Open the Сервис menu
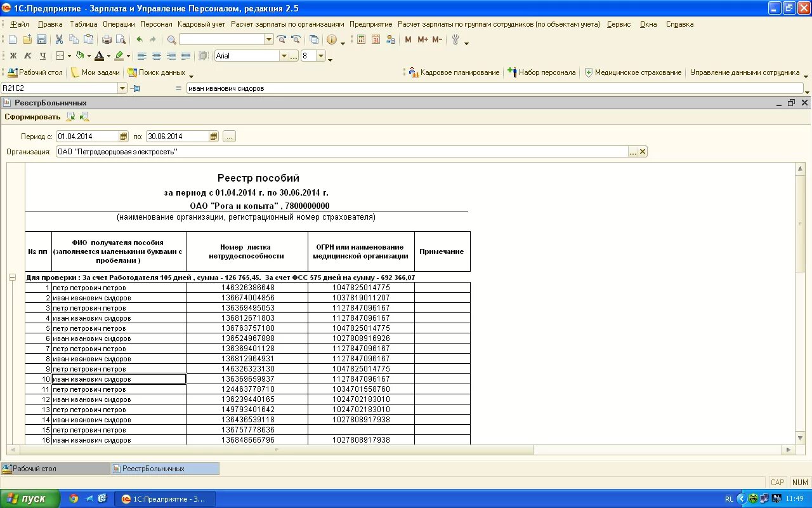The width and height of the screenshot is (812, 508). pyautogui.click(x=619, y=24)
